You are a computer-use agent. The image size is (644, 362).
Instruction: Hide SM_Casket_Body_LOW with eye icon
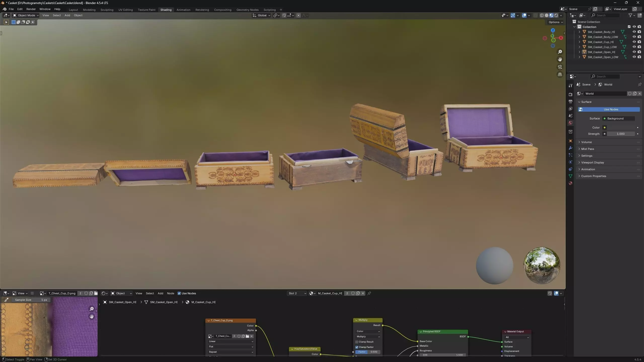click(634, 37)
